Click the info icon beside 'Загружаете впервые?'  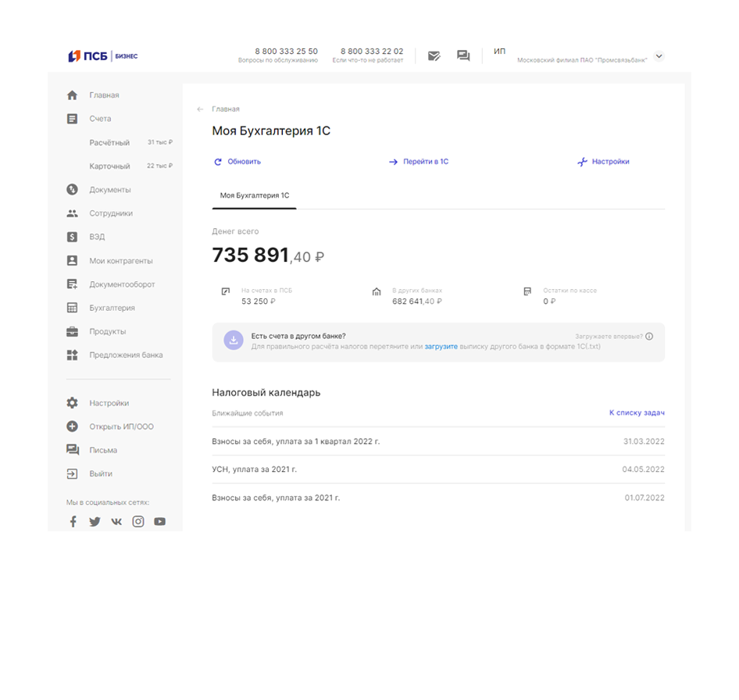(x=649, y=336)
